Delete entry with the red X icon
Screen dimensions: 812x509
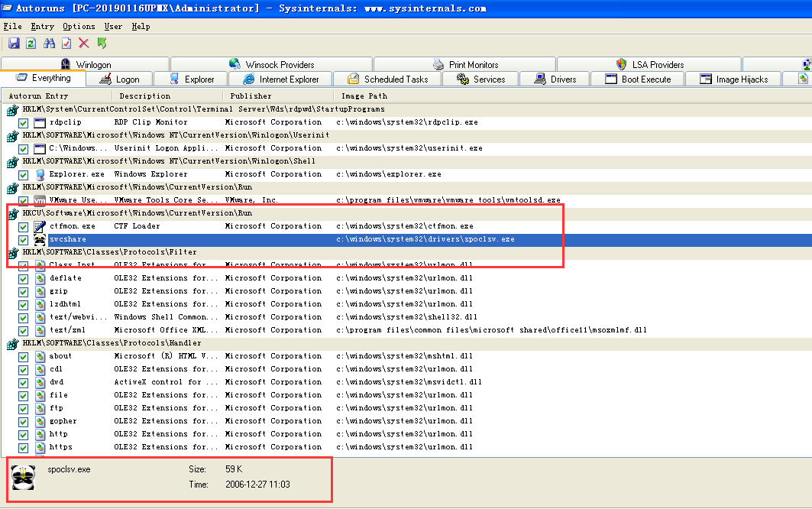(x=84, y=44)
